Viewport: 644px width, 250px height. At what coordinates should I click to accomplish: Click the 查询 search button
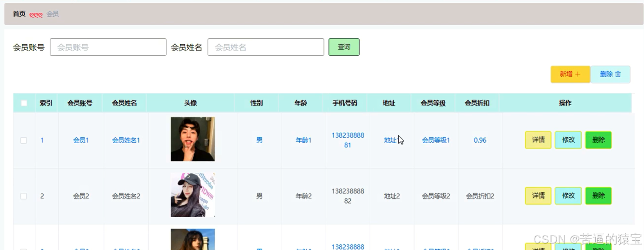point(344,47)
